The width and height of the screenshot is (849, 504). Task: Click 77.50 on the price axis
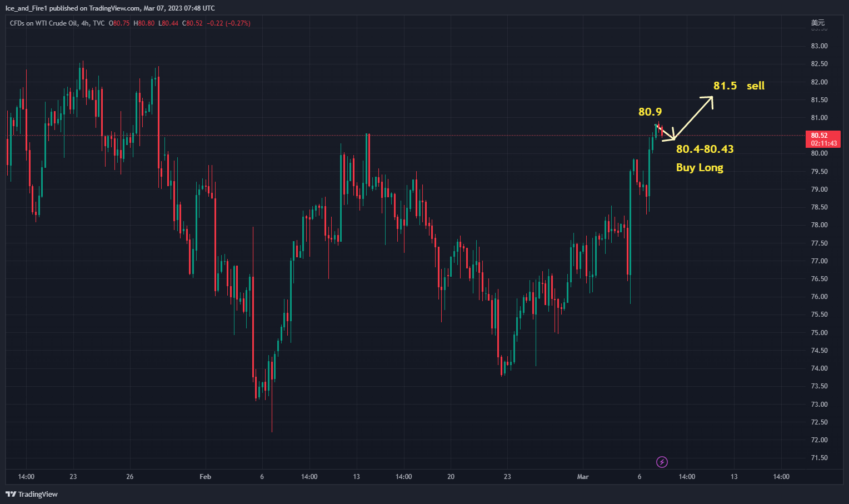pos(819,243)
